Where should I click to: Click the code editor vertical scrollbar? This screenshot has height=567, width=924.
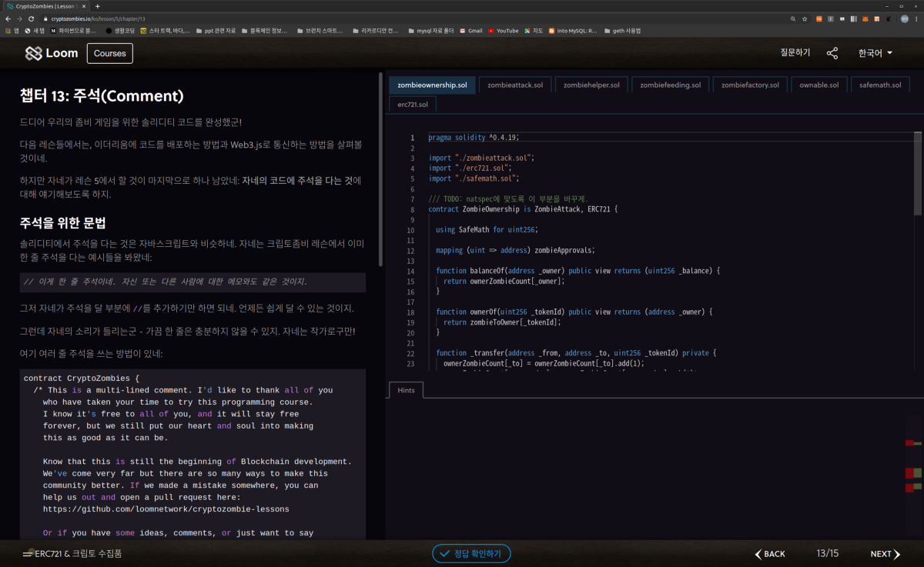pos(918,173)
